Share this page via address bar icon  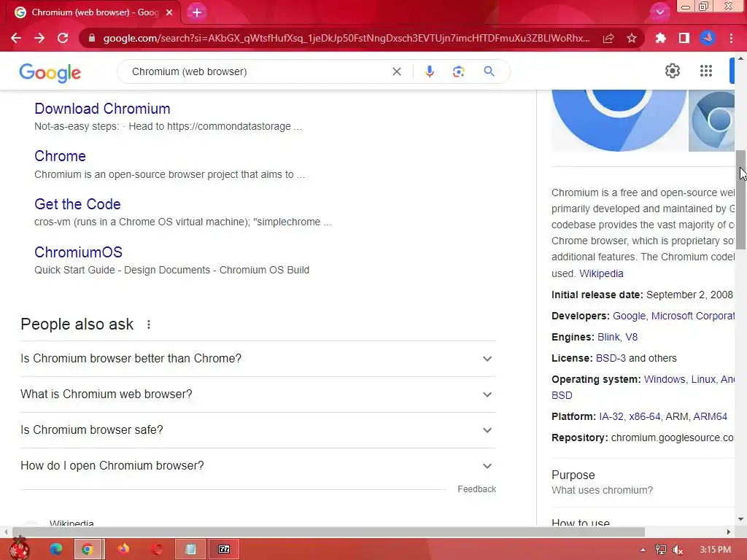coord(608,38)
